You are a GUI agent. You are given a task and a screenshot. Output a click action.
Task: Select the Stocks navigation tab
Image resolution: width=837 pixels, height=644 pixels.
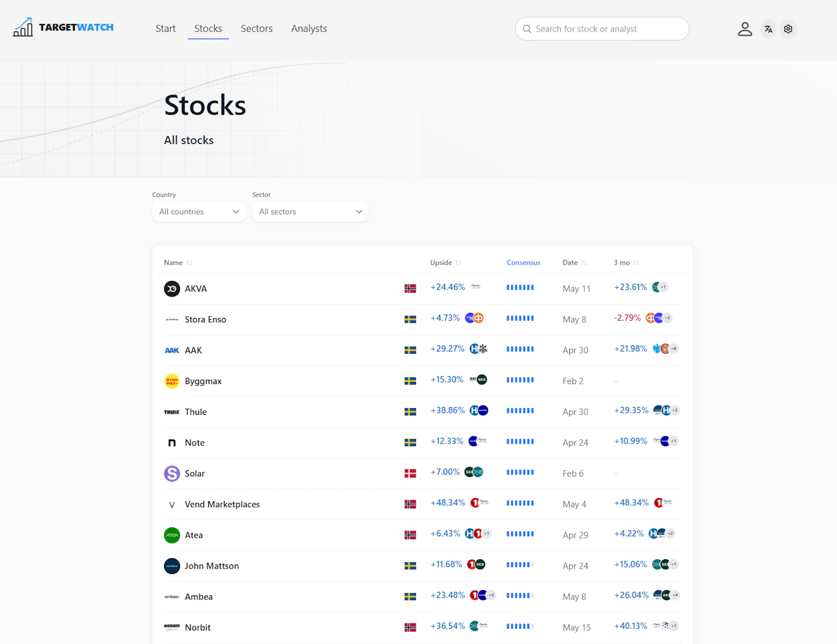point(208,29)
